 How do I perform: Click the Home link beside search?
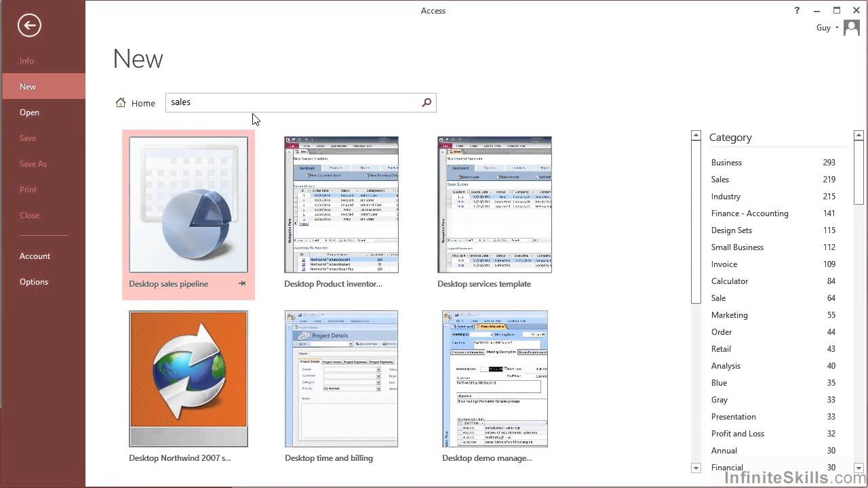(x=143, y=103)
